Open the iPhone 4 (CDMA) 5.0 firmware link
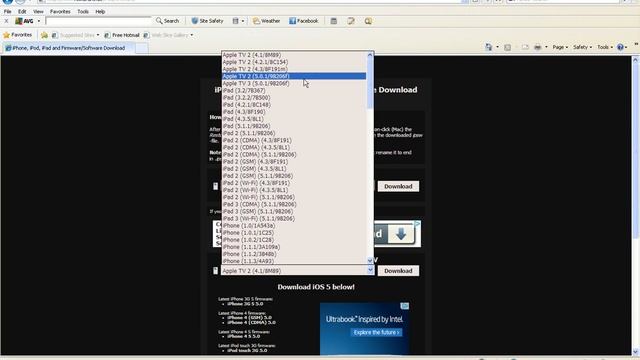The image size is (640, 360). [251, 322]
